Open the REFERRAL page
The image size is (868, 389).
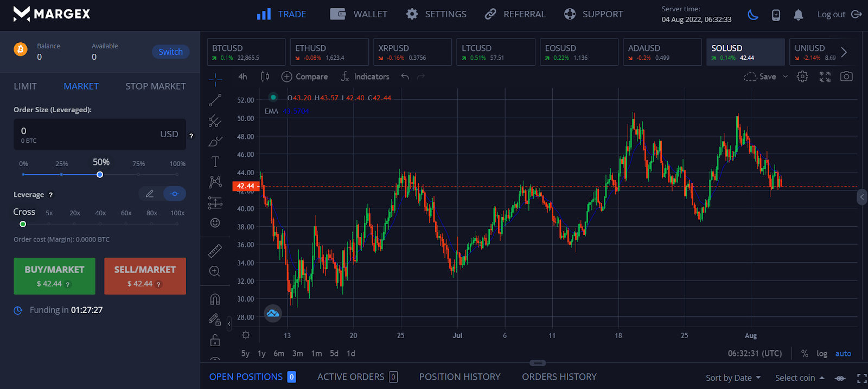pos(515,14)
